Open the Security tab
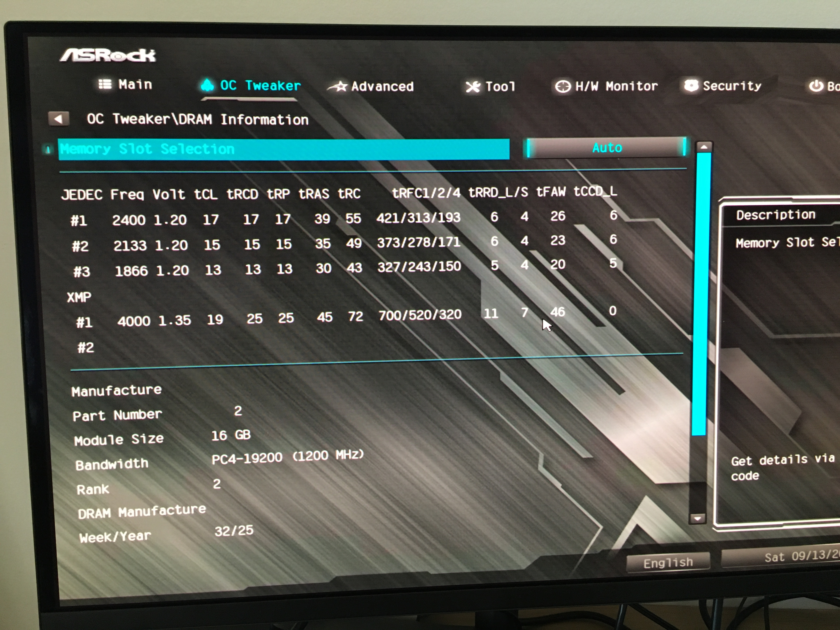840x630 pixels. tap(723, 86)
